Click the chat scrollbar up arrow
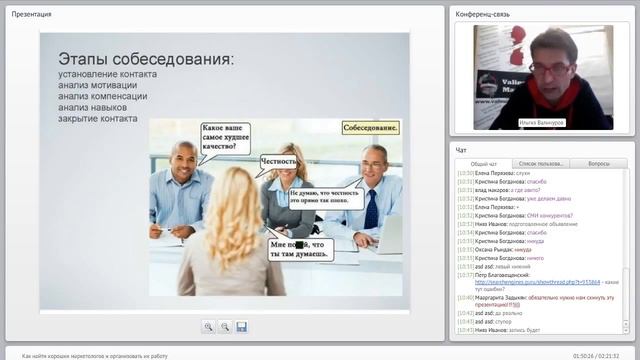The width and height of the screenshot is (640, 360). click(626, 324)
